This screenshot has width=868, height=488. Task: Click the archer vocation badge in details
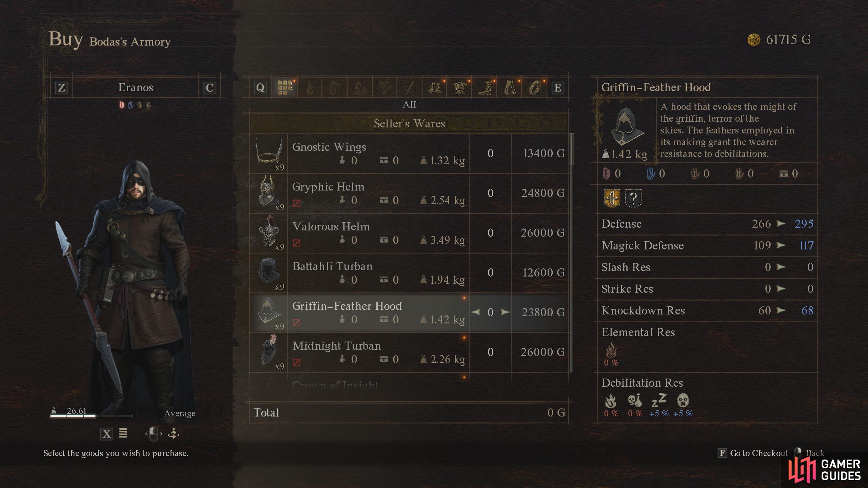pos(612,198)
